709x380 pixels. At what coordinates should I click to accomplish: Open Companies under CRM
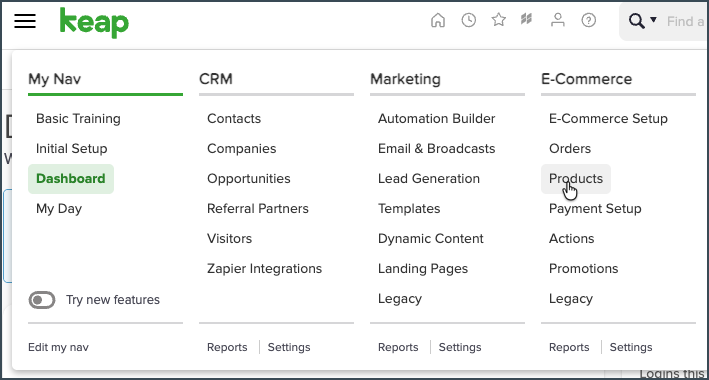click(x=241, y=149)
